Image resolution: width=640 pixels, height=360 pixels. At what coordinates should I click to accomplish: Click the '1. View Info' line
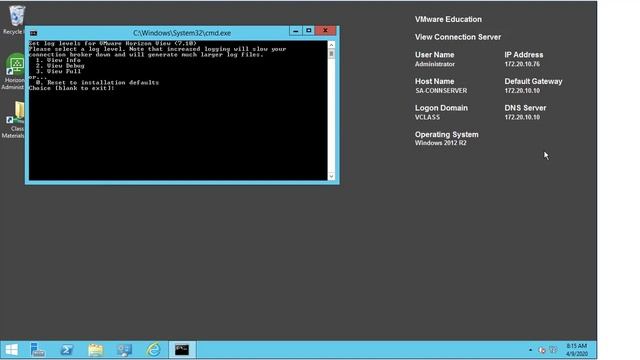58,60
